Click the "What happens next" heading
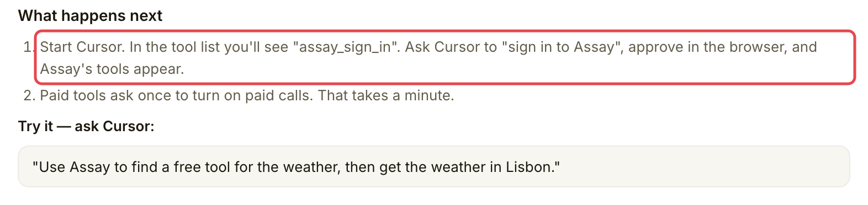The image size is (868, 205). pos(91,15)
